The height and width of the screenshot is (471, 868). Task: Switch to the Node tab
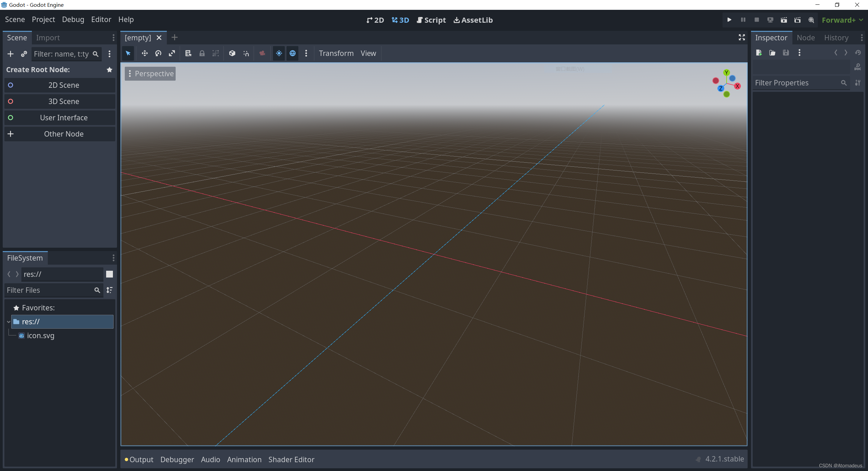806,38
